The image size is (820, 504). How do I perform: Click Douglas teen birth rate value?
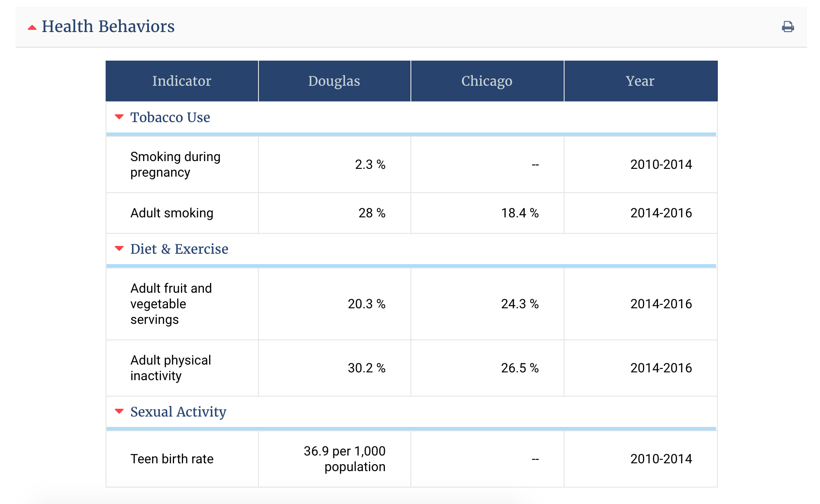(x=344, y=459)
